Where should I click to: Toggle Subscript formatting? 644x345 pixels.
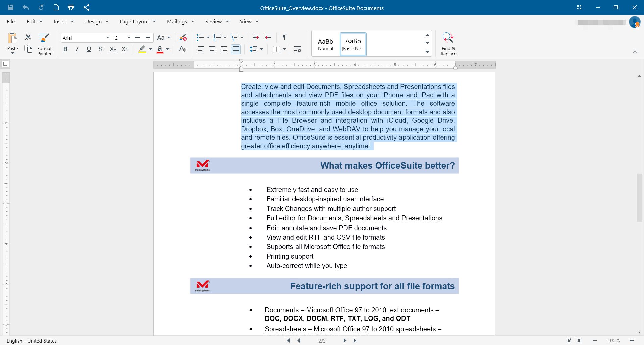point(113,49)
